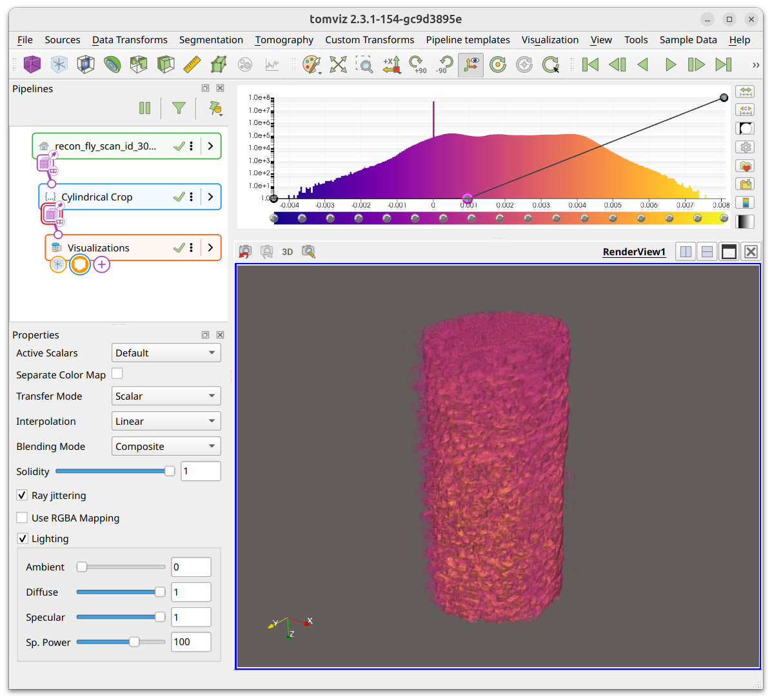Click the Ambient slider handle
772x700 pixels.
[82, 567]
